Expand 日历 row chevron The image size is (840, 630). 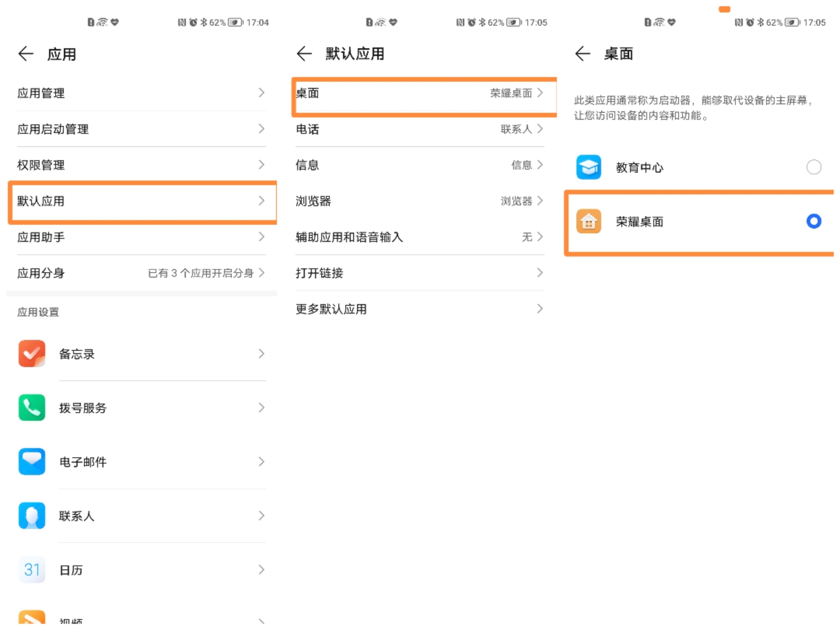click(261, 570)
